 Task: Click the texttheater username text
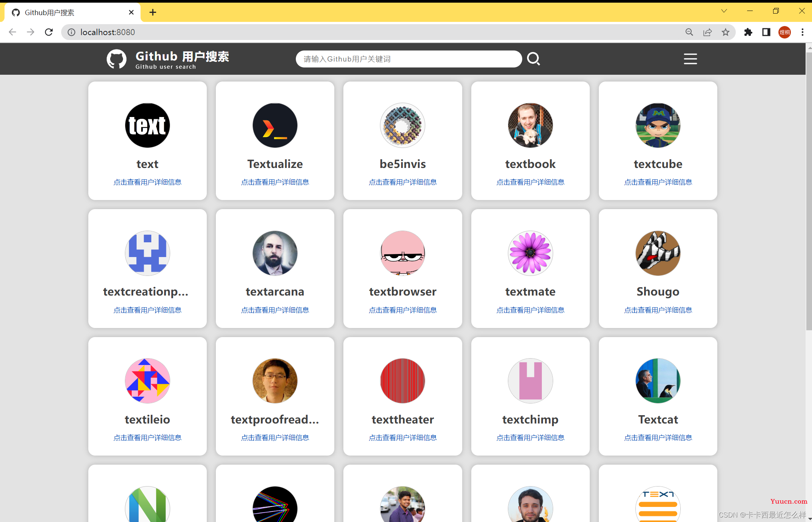(x=403, y=419)
